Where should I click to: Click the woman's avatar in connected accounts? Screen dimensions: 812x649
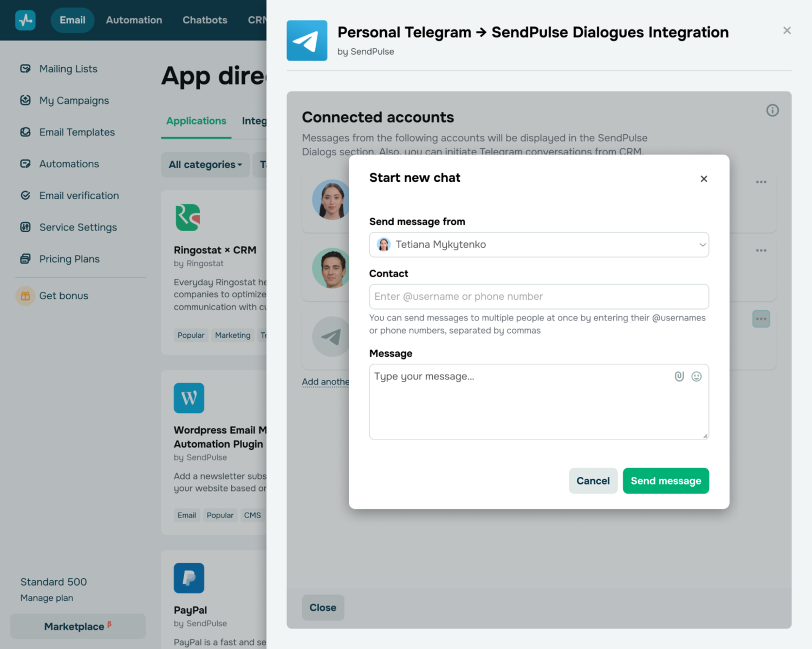(331, 199)
